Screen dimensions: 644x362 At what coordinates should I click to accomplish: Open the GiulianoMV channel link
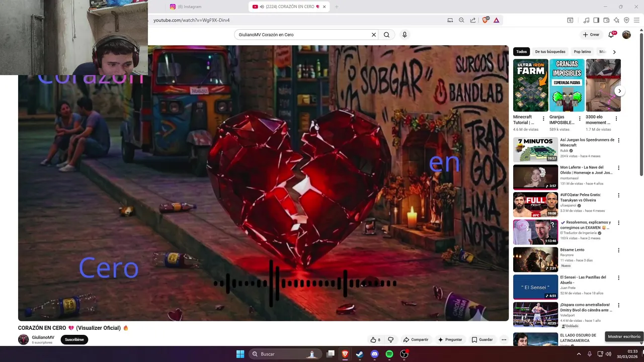coord(43,337)
